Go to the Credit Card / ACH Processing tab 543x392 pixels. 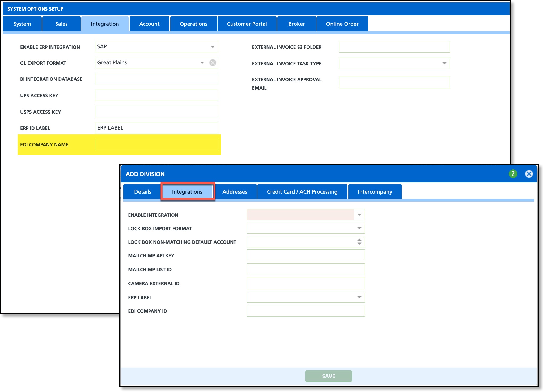(302, 192)
